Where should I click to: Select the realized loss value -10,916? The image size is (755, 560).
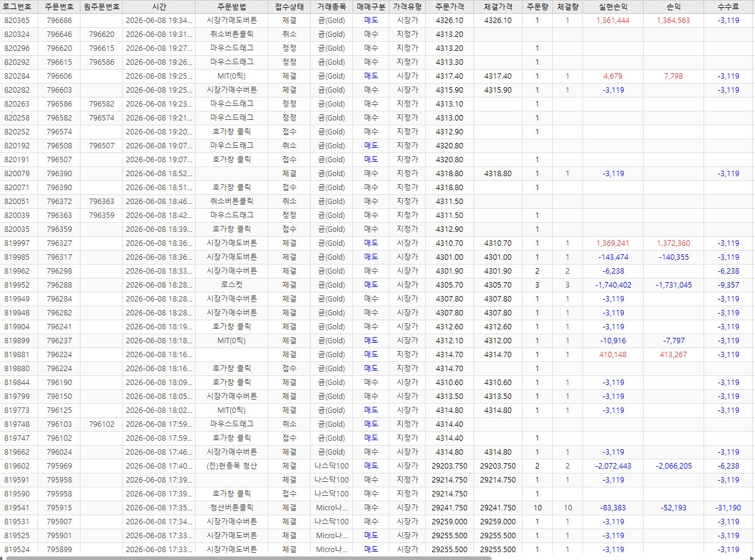coord(613,340)
